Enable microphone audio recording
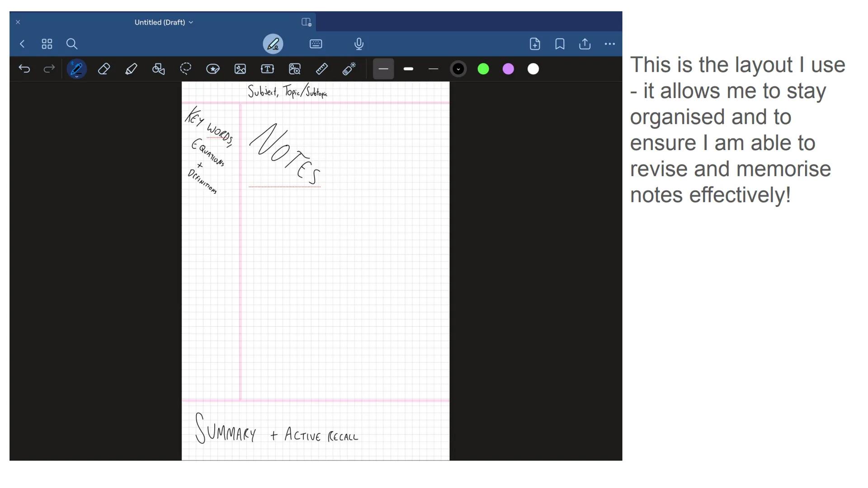 click(x=359, y=44)
